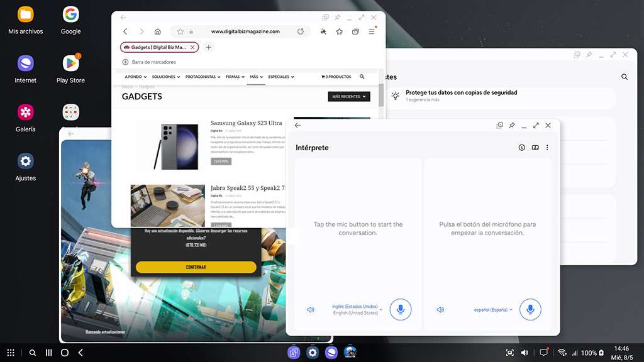This screenshot has height=362, width=644.
Task: Close the Gadgets browser tab
Action: 192,47
